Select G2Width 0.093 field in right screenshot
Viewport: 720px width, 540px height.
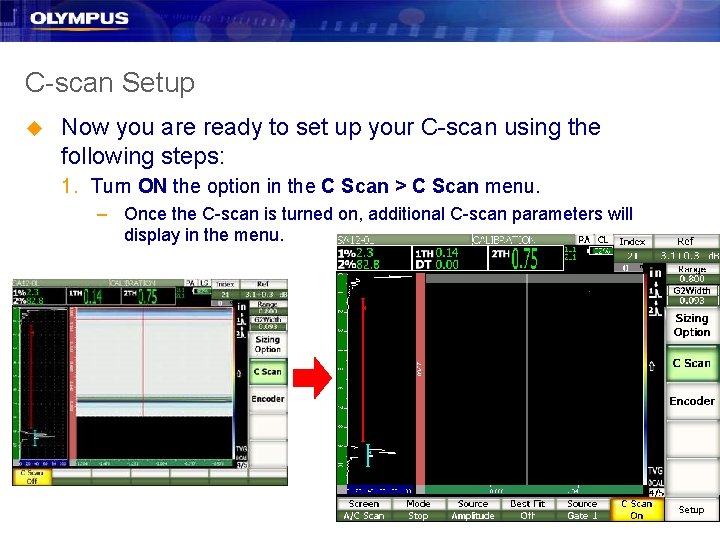(692, 296)
